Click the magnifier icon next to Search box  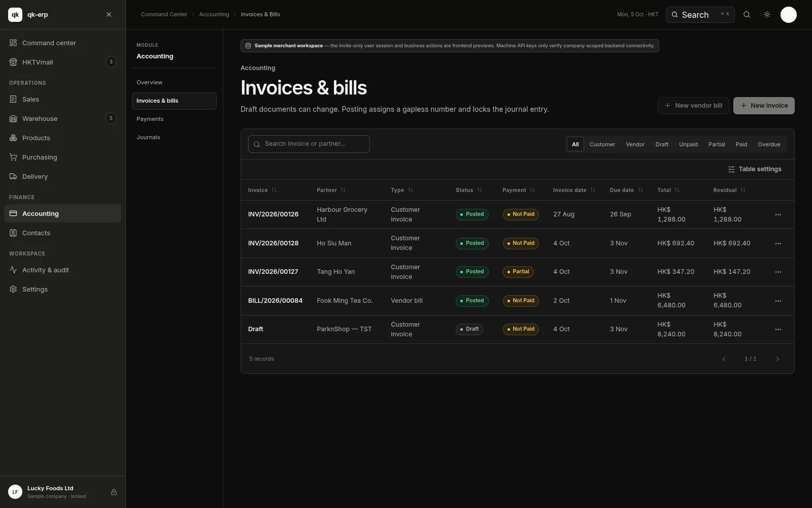[x=747, y=15]
